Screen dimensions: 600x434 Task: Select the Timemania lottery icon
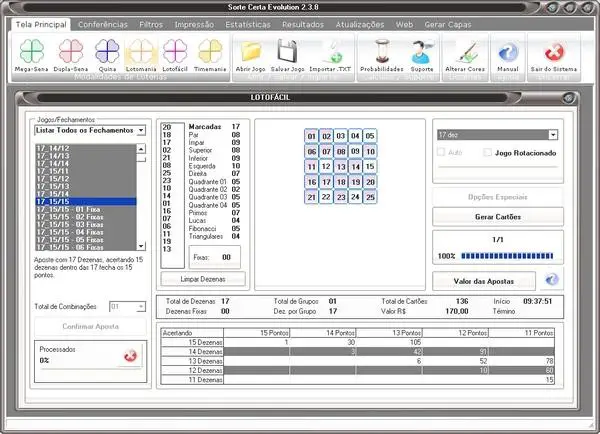tap(210, 51)
